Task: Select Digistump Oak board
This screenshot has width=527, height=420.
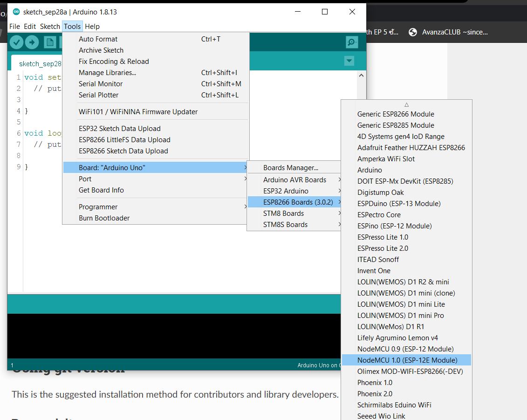Action: coord(406,193)
